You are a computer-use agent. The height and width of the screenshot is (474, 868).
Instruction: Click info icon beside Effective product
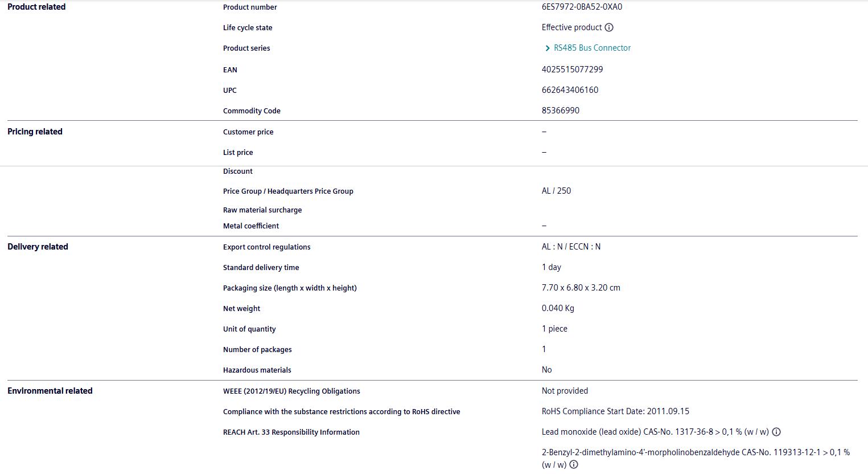click(609, 27)
